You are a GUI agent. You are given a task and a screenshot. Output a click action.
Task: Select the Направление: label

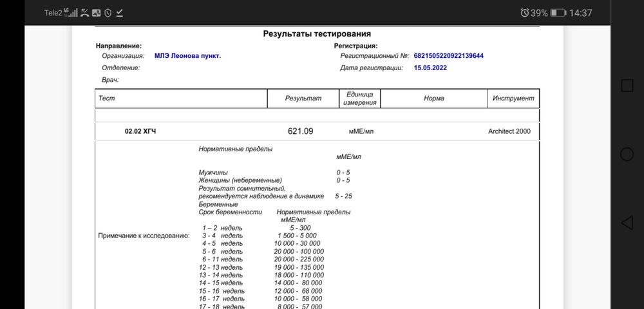pos(118,46)
